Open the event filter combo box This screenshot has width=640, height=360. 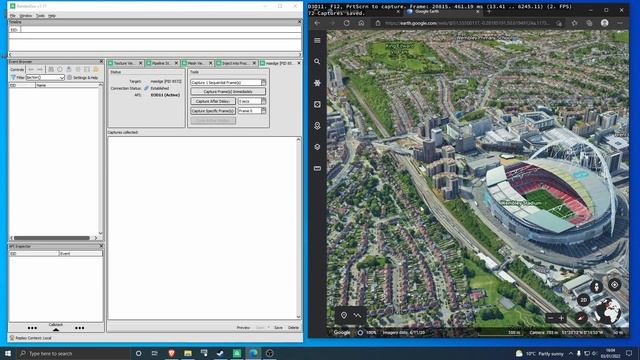coord(45,77)
